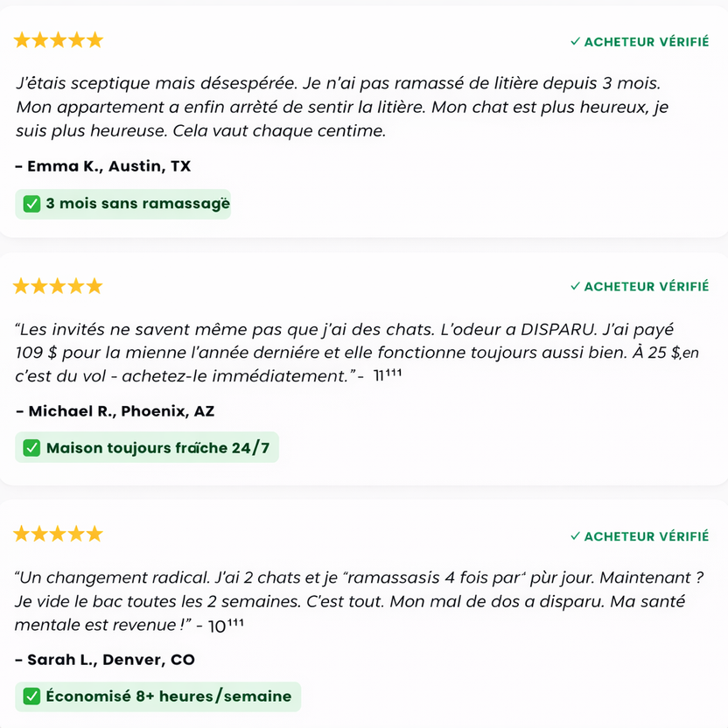Select the "Maison toujours fraîche 24/7" badge text
This screenshot has width=728, height=728.
click(157, 448)
